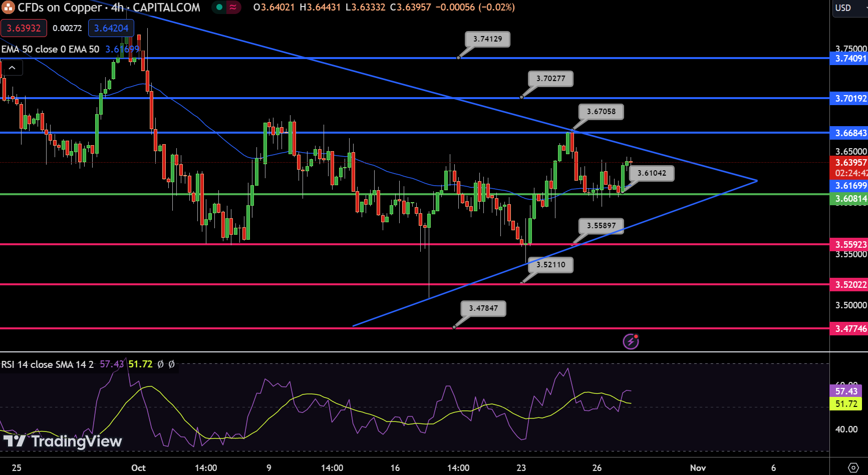Click the 3.52110 price callout
Screen dimensions: 868x475
pyautogui.click(x=550, y=265)
